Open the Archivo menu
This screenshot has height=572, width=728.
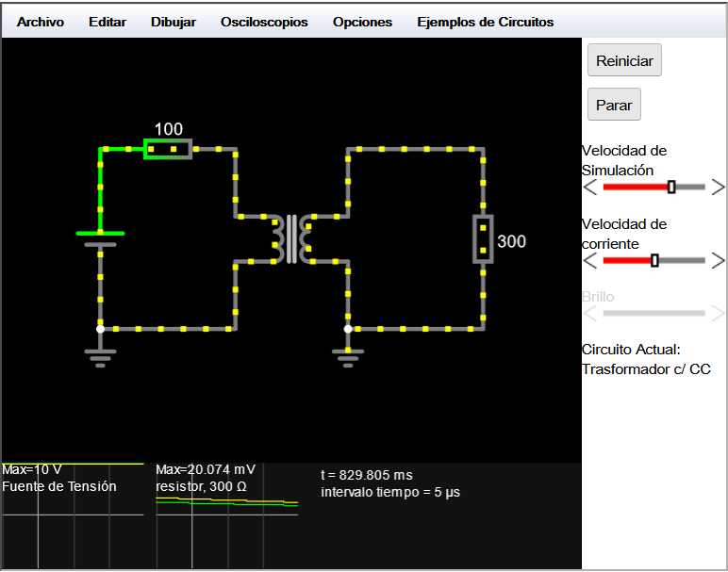click(x=41, y=22)
